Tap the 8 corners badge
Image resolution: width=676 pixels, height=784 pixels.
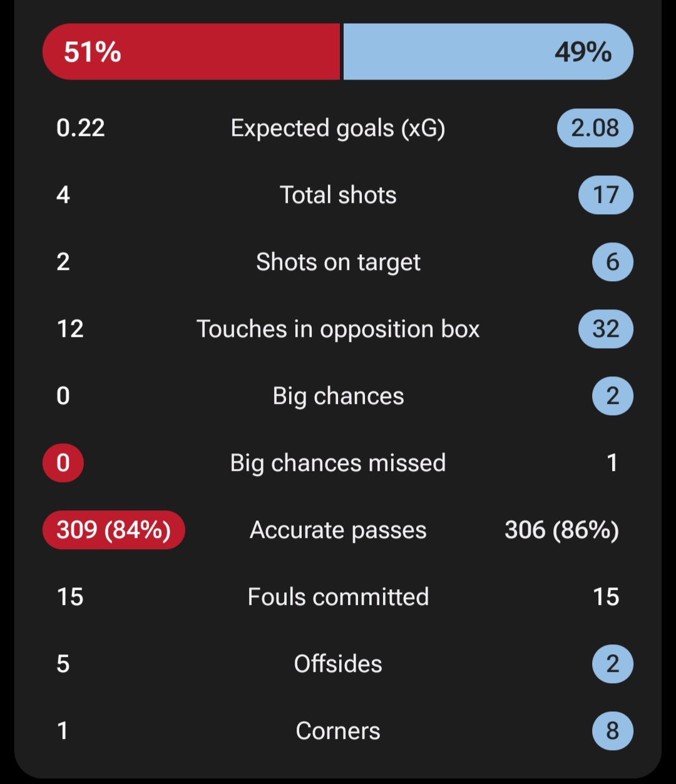613,731
